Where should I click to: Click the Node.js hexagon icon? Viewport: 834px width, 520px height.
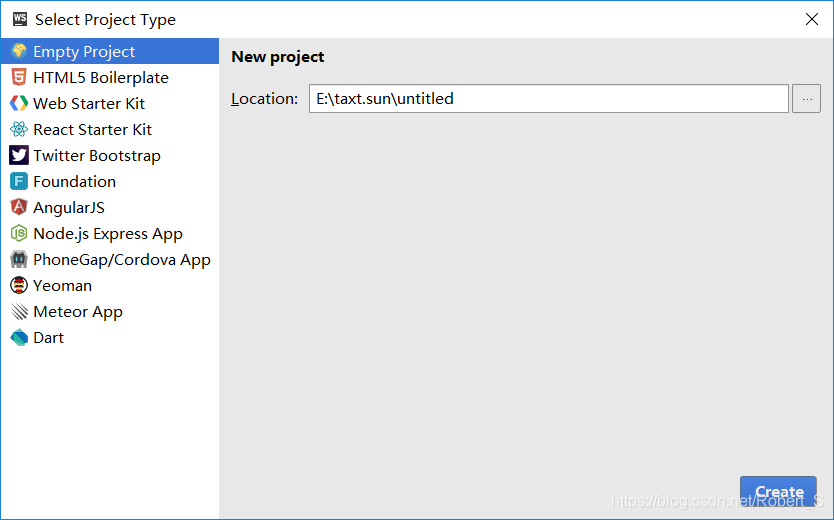coord(19,233)
